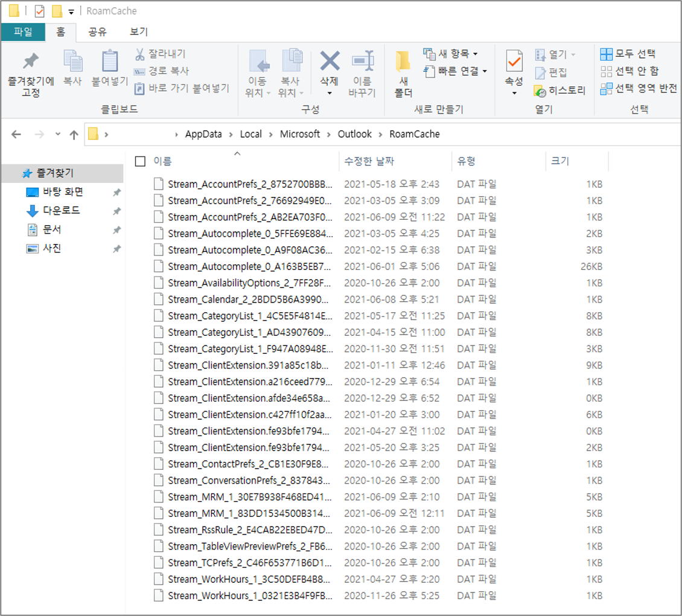Open Downloads (다운로드) in the sidebar
682x616 pixels.
point(61,211)
